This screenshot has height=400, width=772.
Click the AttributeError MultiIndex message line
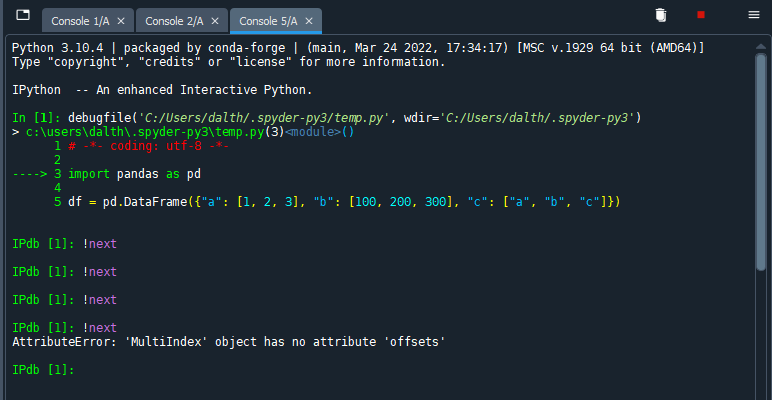[x=229, y=342]
